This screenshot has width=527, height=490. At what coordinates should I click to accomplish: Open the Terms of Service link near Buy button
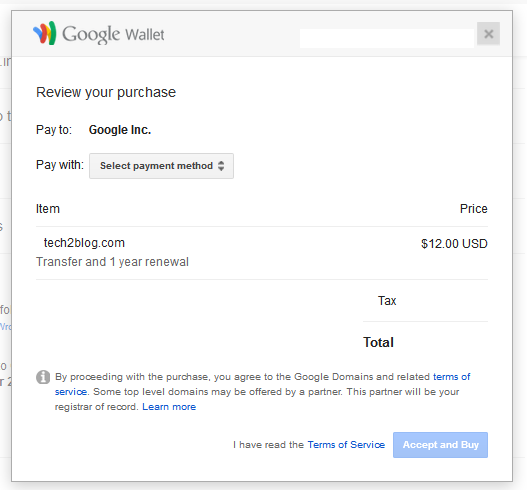click(x=346, y=445)
